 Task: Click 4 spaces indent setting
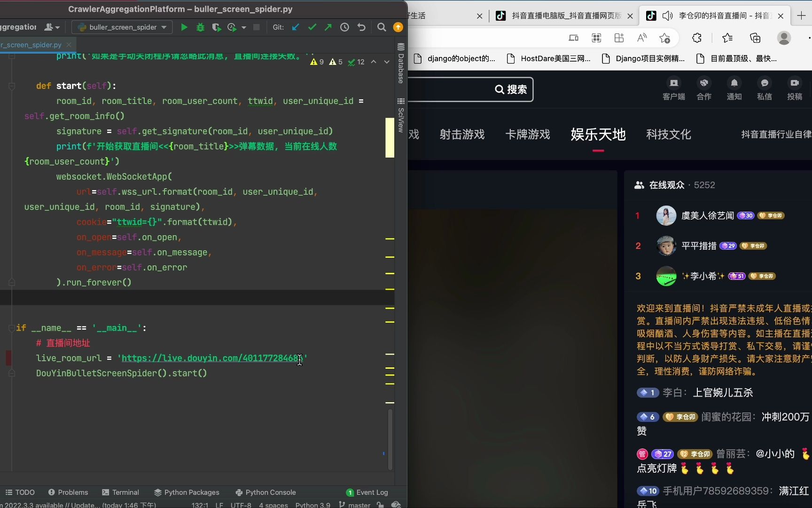[x=273, y=505]
